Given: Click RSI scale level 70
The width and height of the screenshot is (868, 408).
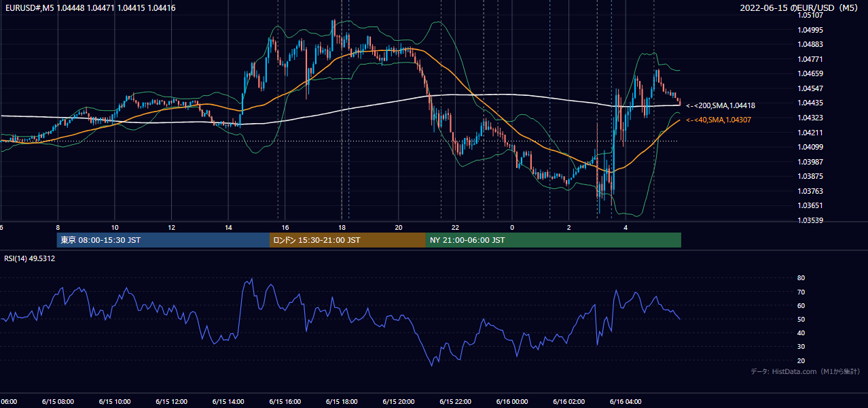Looking at the screenshot, I should (801, 292).
